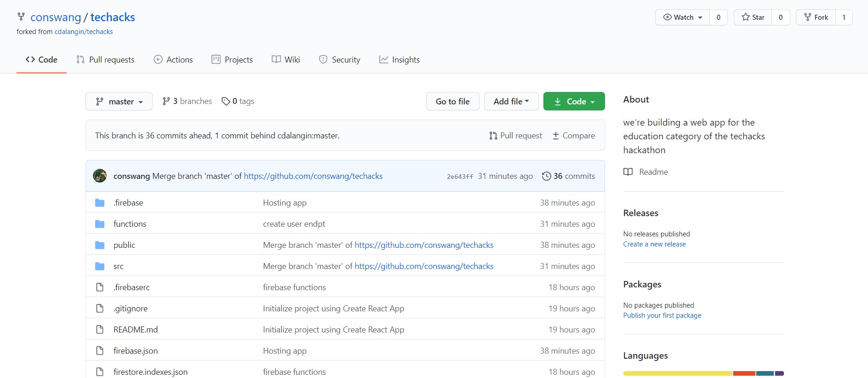Click the branch icon next to 3 branches
This screenshot has height=378, width=868.
(166, 101)
